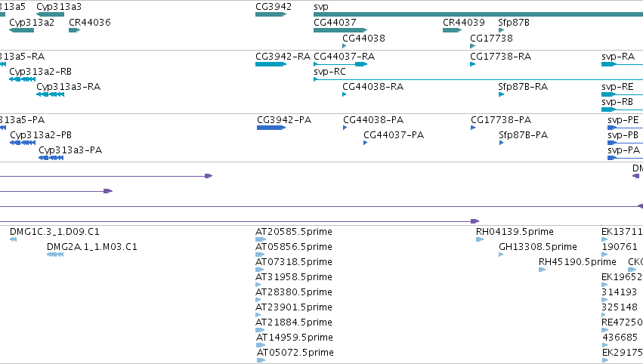Select the CG17738 gene label
Image resolution: width=643 pixels, height=364 pixels.
coord(491,39)
